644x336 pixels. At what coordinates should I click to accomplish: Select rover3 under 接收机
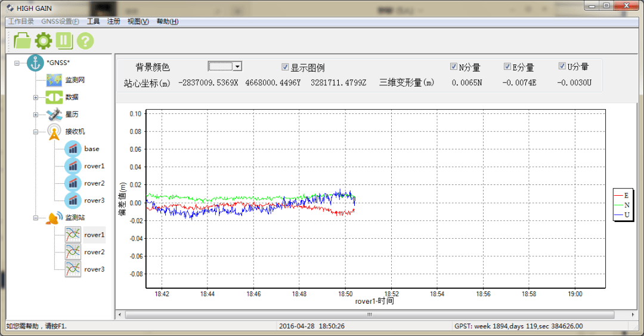(x=94, y=201)
